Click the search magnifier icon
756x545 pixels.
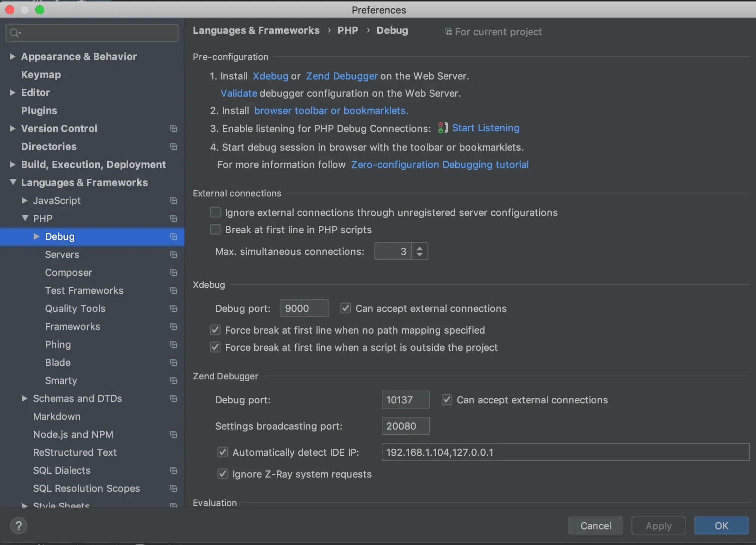point(14,33)
